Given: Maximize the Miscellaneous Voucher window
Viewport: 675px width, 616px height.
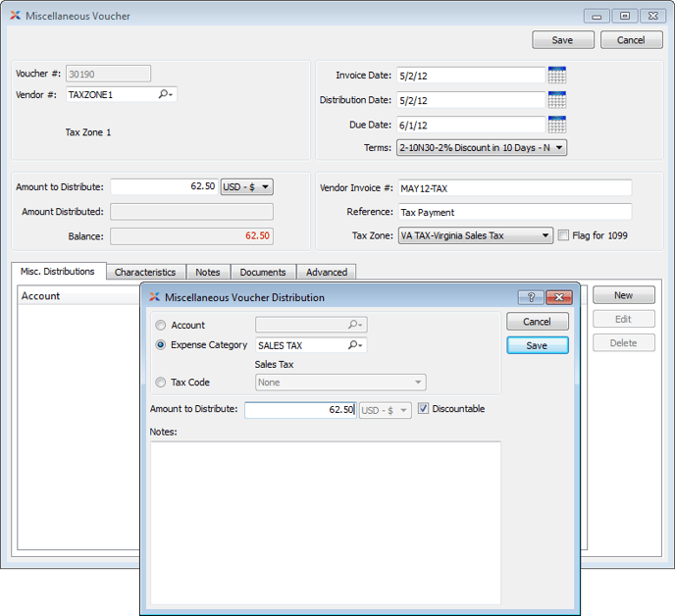Looking at the screenshot, I should [x=623, y=16].
